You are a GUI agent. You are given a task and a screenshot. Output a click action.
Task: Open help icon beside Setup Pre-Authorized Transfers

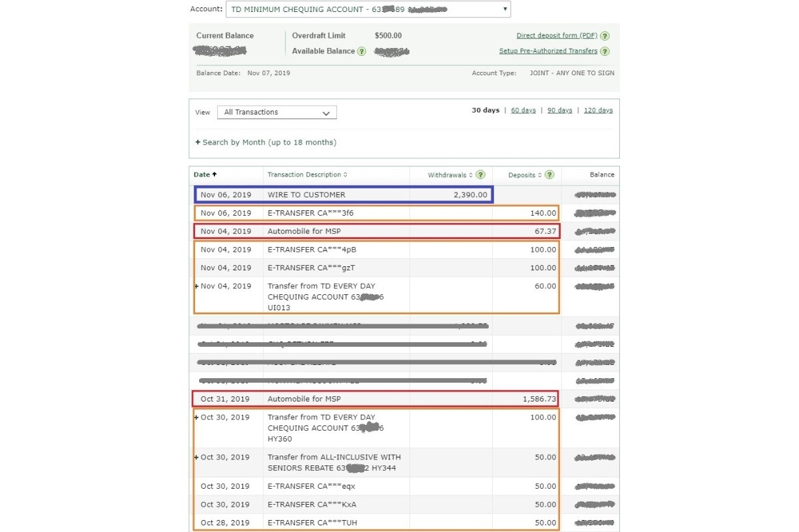click(x=605, y=51)
